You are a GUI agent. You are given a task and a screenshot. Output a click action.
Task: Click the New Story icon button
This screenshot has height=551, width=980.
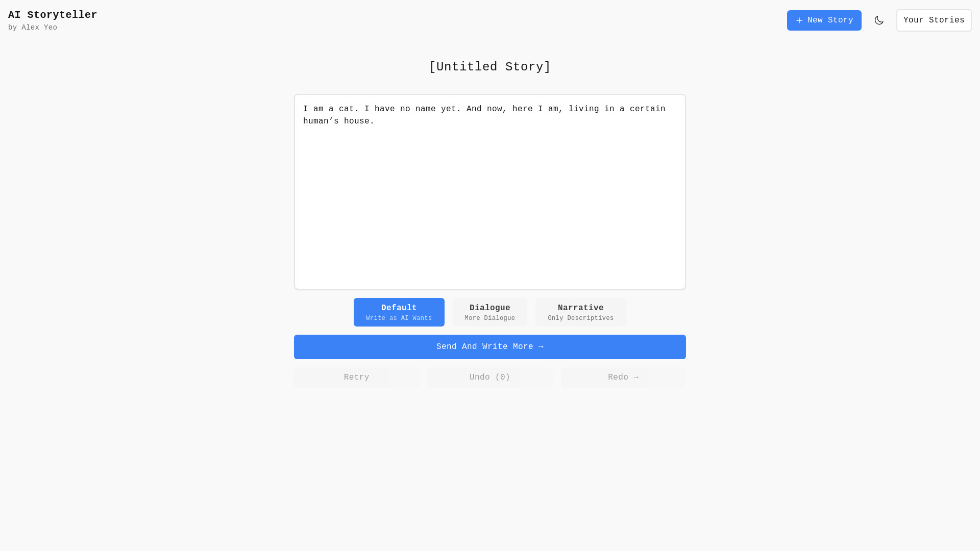800,20
